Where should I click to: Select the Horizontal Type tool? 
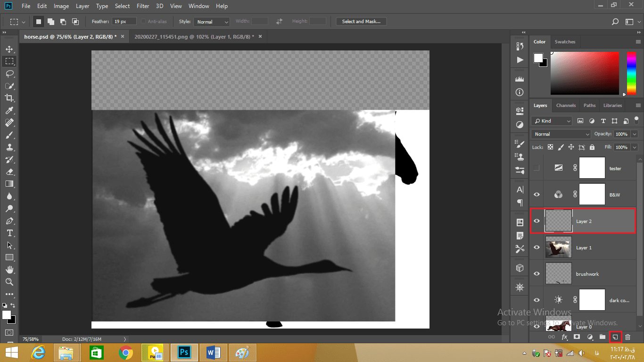9,233
